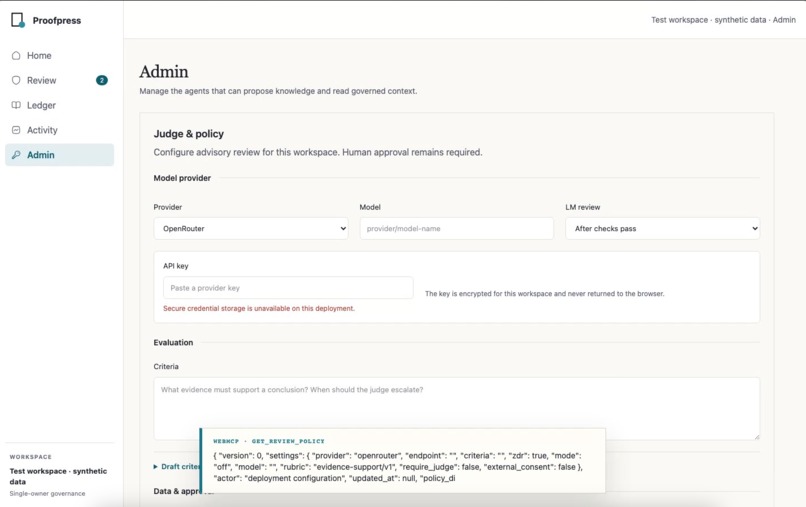Click the JSON policy output text

[398, 467]
